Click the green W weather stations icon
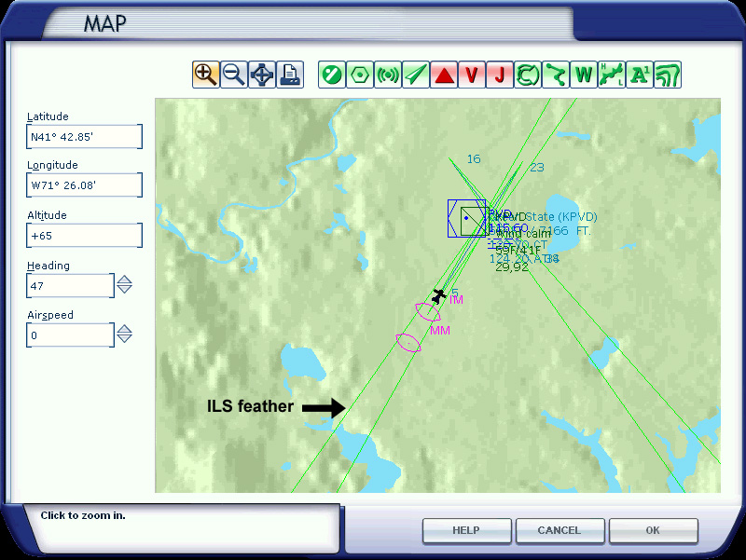 [x=584, y=75]
